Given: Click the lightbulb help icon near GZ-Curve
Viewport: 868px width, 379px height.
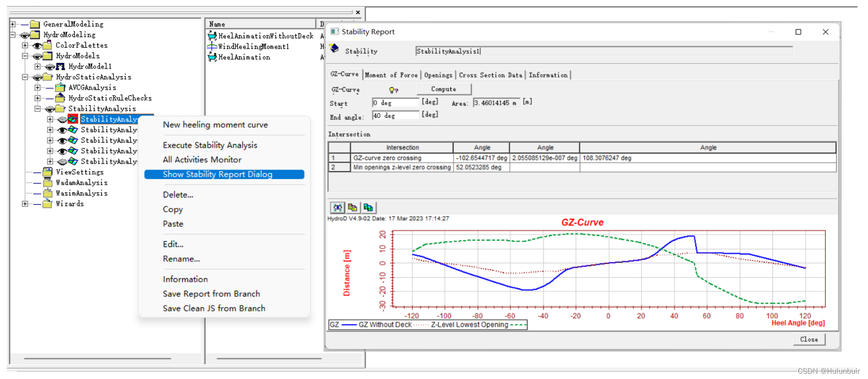Looking at the screenshot, I should 393,90.
